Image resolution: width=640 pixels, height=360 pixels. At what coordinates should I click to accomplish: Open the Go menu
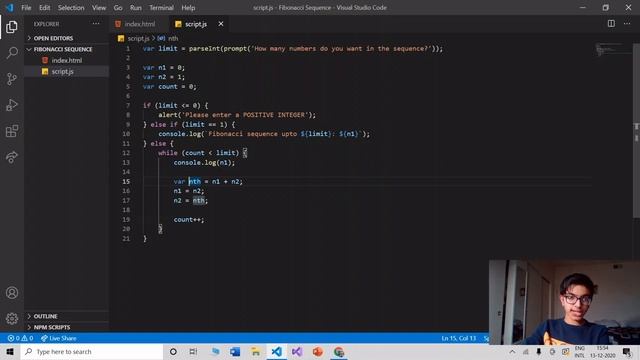[x=118, y=8]
